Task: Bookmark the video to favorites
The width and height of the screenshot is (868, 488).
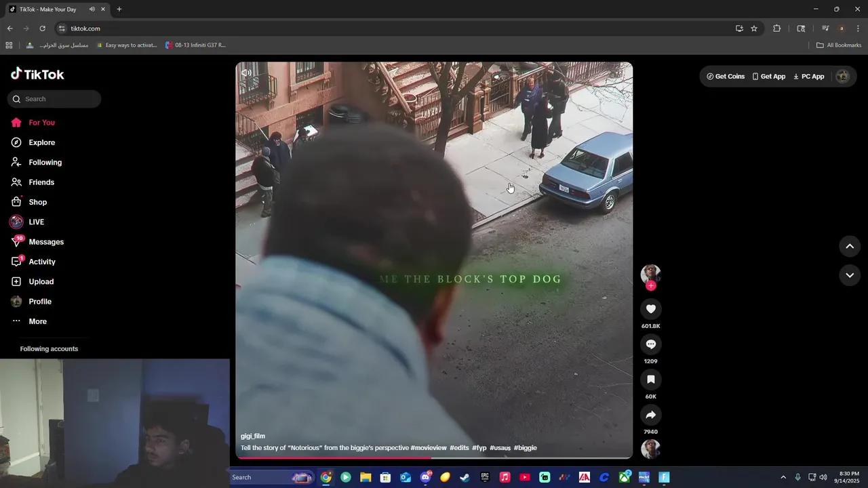Action: pyautogui.click(x=651, y=380)
